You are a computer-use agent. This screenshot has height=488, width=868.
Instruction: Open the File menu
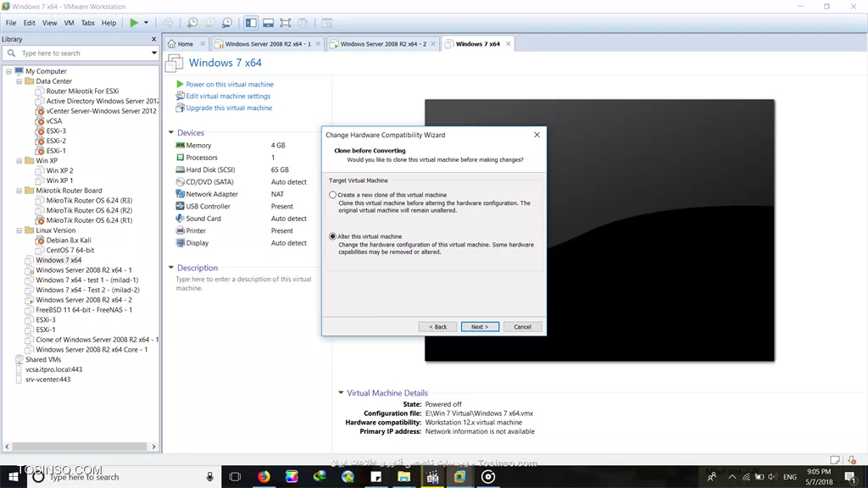(11, 23)
